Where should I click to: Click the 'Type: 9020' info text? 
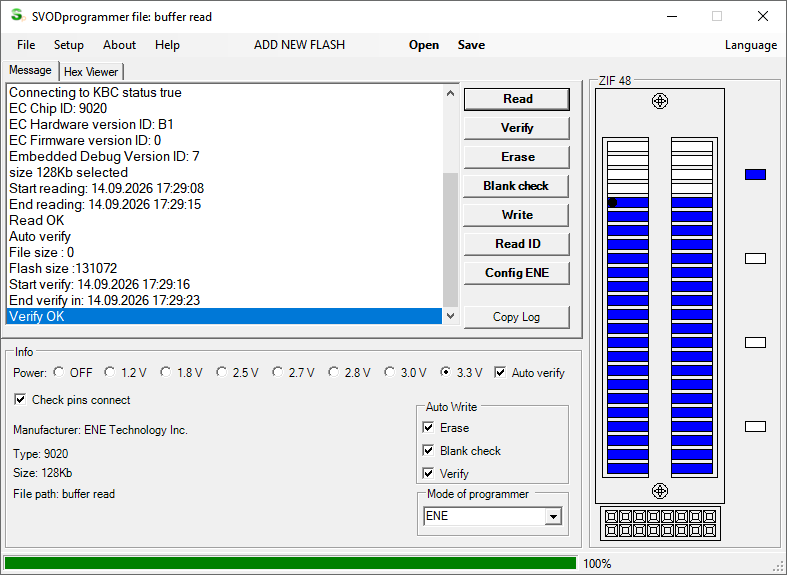click(x=41, y=454)
